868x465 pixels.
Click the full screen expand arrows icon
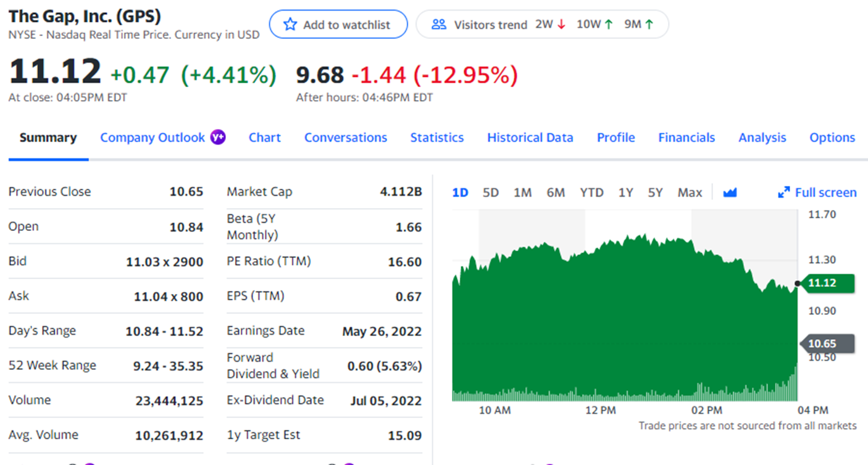click(x=784, y=193)
